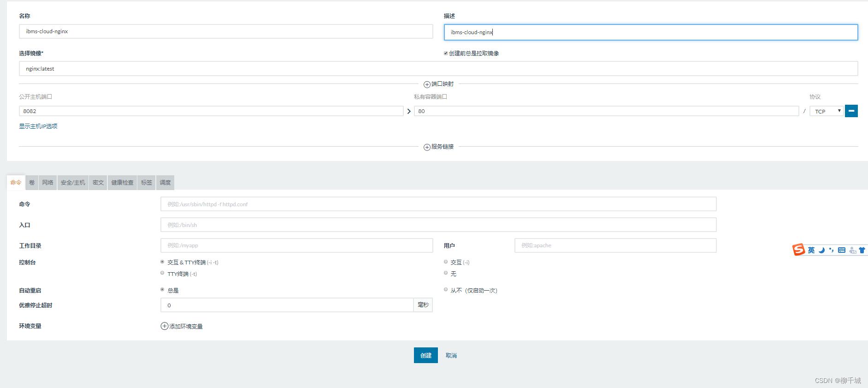Open Sogou skin shirt icon
Viewport: 868px width, 388px height.
862,250
